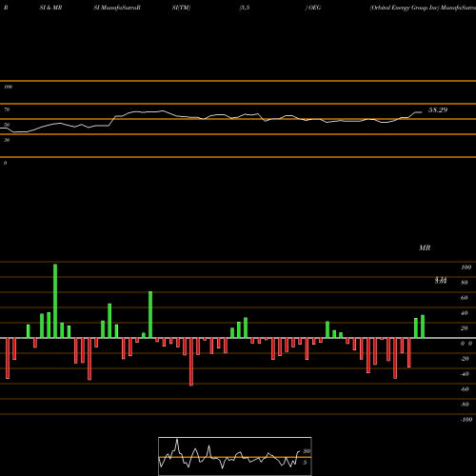
Task: Click the Orbital Energy Group Inc title text
Action: tap(405, 8)
